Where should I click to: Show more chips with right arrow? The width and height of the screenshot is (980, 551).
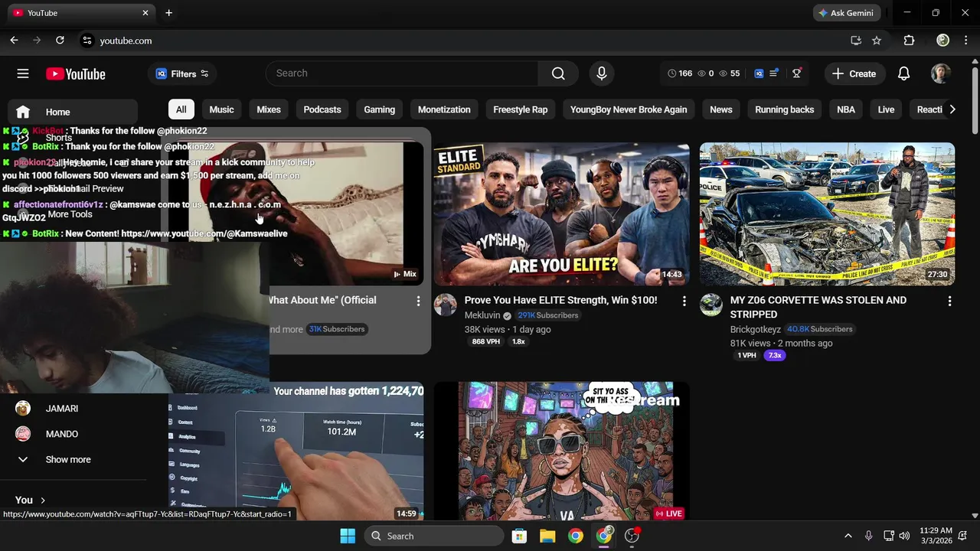pos(952,109)
